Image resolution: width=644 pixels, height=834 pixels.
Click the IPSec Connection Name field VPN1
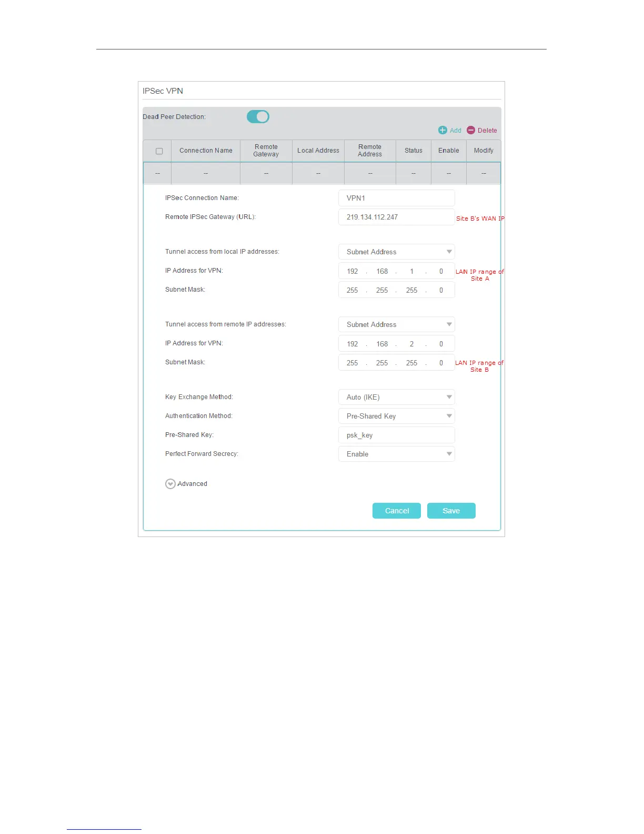[397, 198]
